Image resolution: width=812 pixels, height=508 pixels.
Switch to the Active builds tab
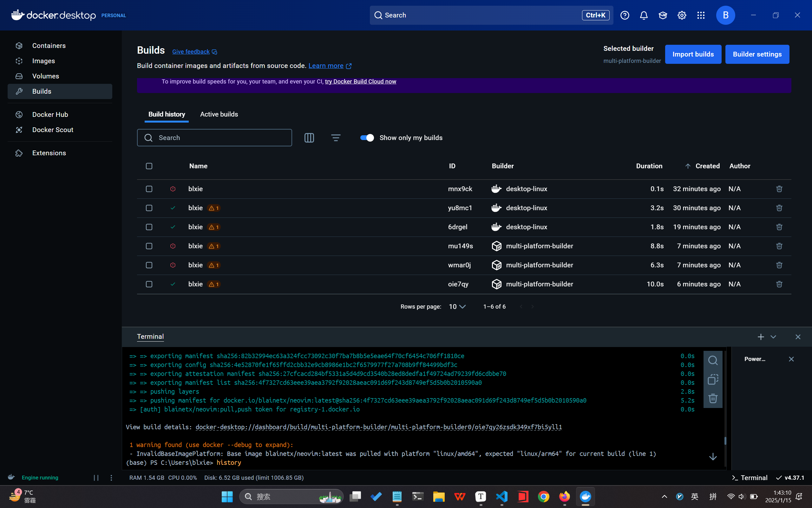click(219, 114)
